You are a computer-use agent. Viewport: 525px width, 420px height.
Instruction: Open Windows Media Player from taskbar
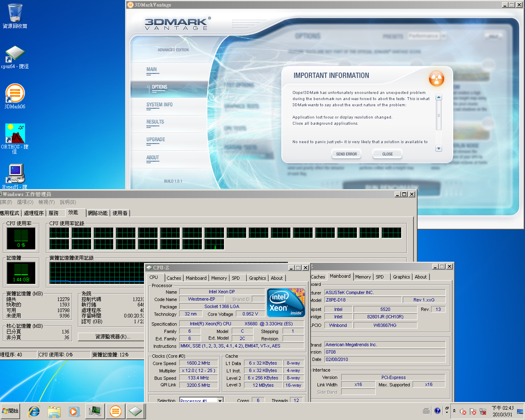point(74,411)
